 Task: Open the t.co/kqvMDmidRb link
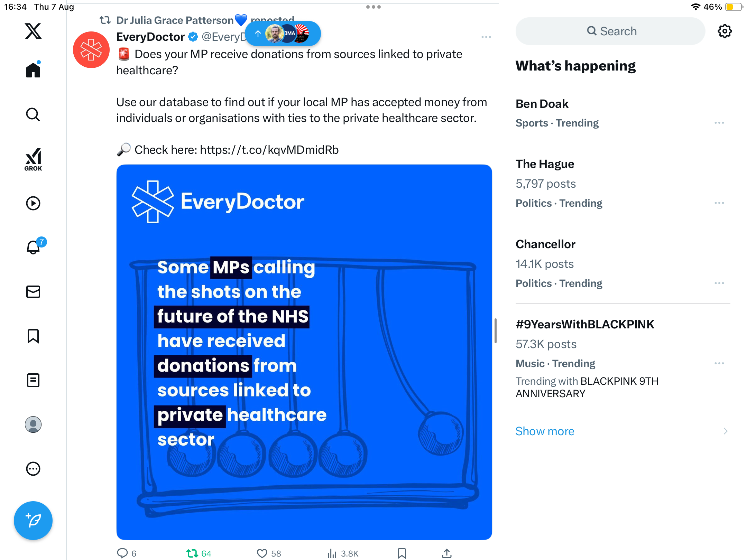[269, 150]
